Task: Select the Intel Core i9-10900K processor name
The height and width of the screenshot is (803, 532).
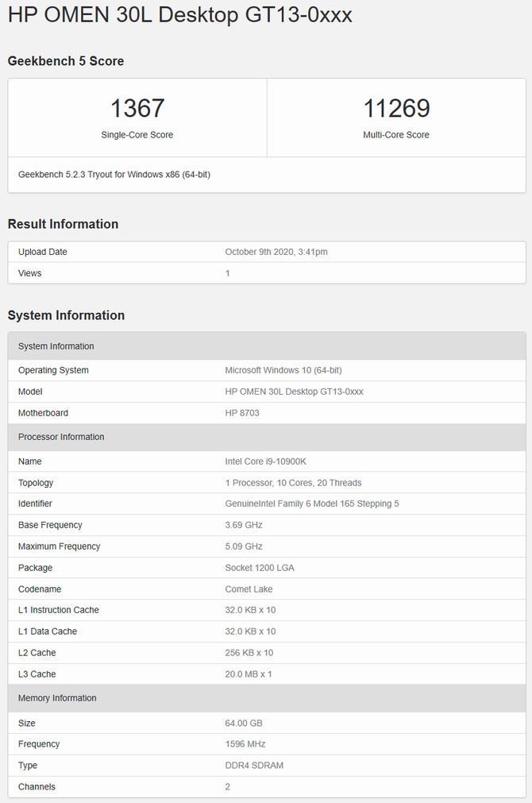Action: (x=268, y=461)
